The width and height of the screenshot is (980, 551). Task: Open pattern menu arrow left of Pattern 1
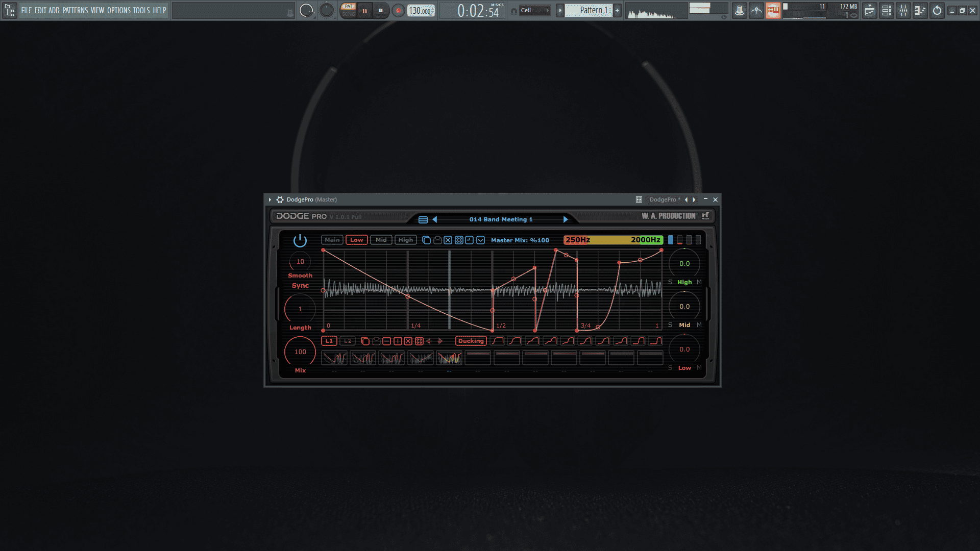click(x=560, y=10)
